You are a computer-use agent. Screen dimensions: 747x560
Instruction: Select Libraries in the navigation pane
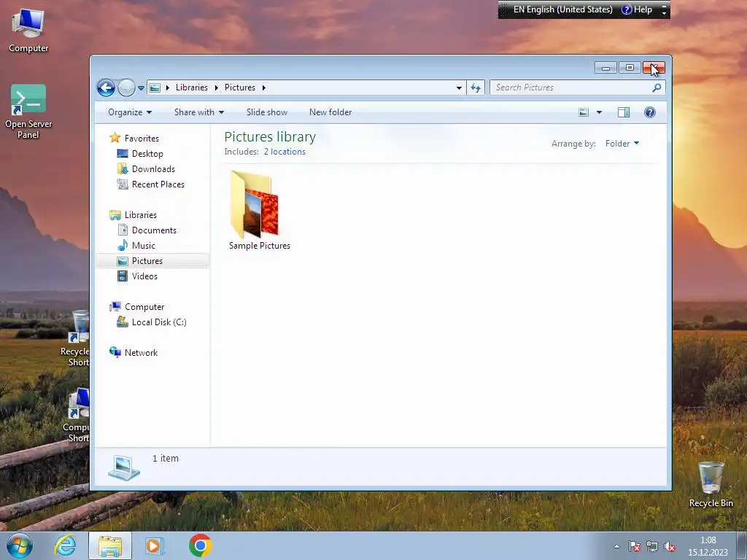click(x=141, y=215)
